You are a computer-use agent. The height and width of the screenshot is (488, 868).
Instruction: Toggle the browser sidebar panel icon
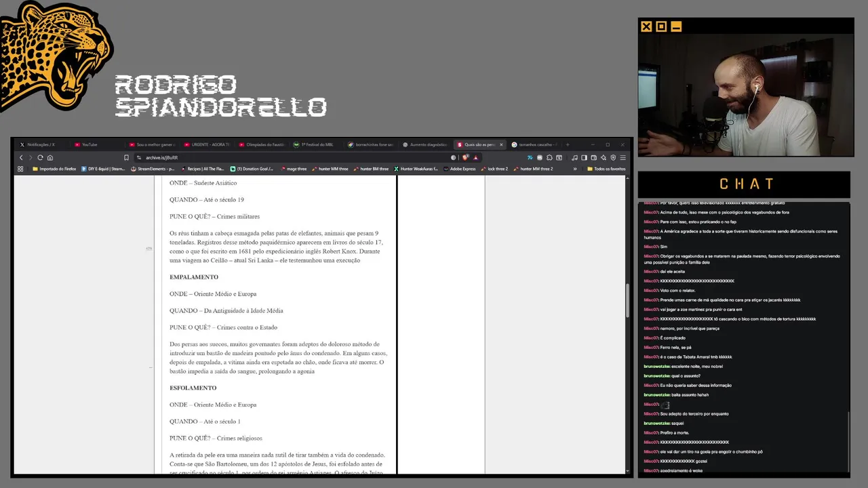(584, 157)
